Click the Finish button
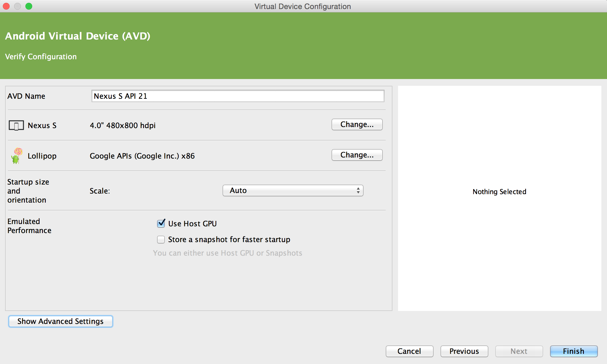This screenshot has width=607, height=364. (x=573, y=351)
